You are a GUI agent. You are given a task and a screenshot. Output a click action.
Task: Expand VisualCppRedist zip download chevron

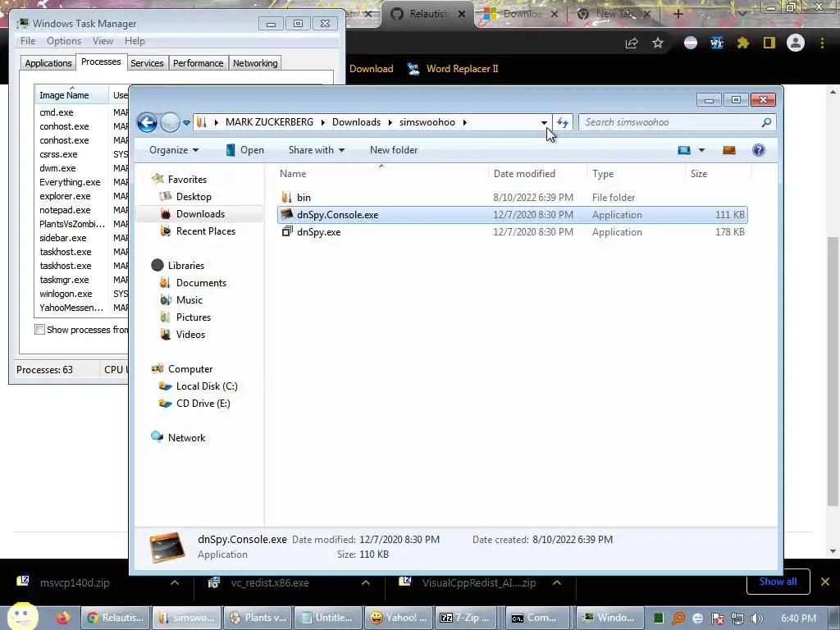tap(557, 582)
